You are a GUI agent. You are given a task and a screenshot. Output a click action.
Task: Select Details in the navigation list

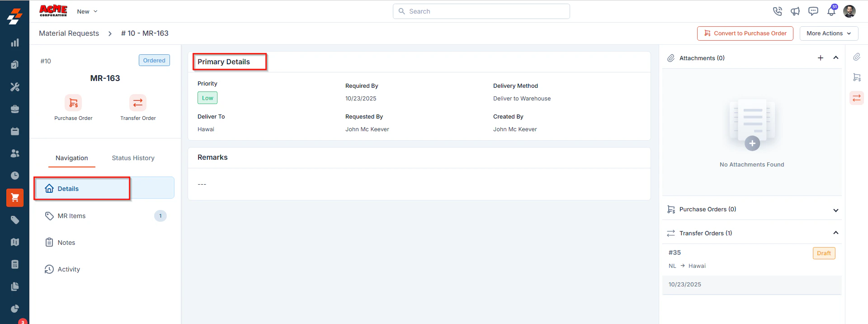click(x=104, y=188)
